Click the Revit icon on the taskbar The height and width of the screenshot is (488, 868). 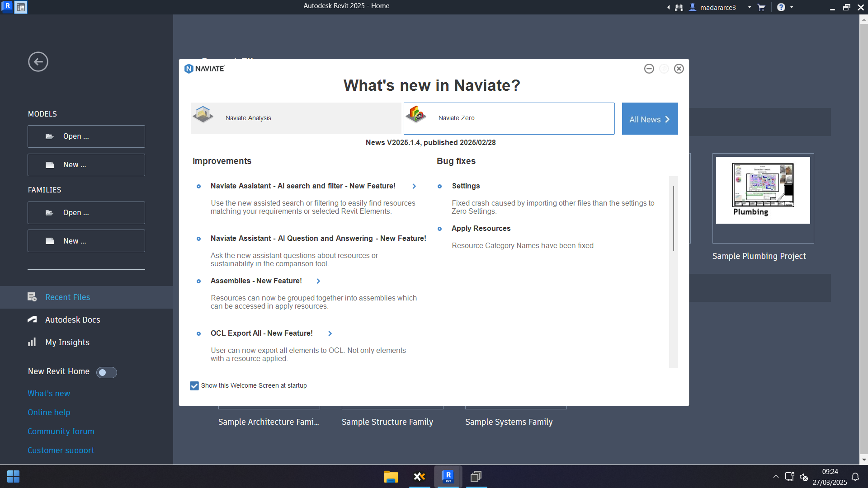(448, 476)
